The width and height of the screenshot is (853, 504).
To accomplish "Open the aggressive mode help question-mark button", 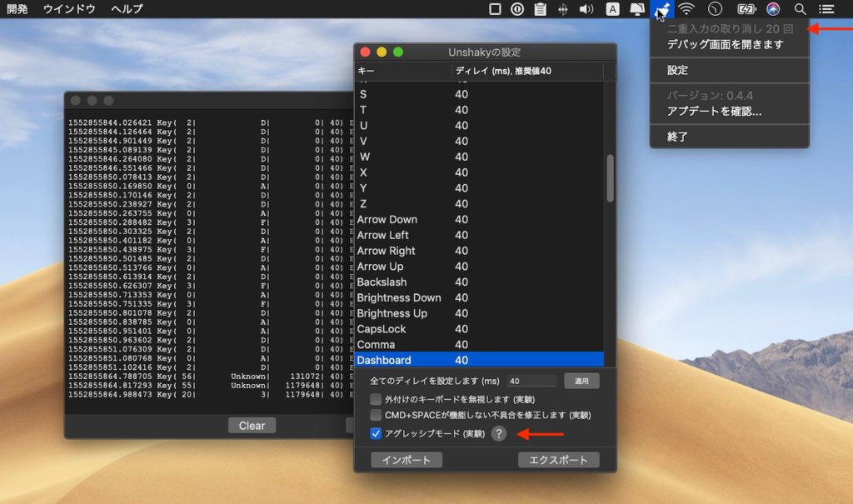I will point(498,433).
